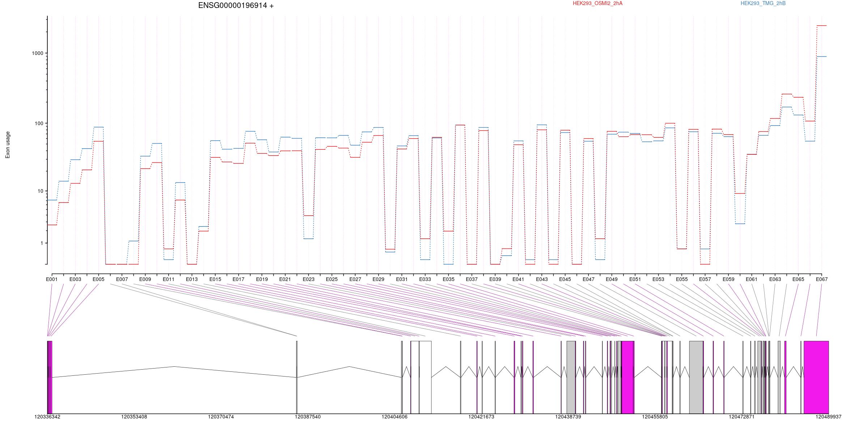Screen dimensions: 868x434
Task: Select exon label E059
Action: click(728, 279)
